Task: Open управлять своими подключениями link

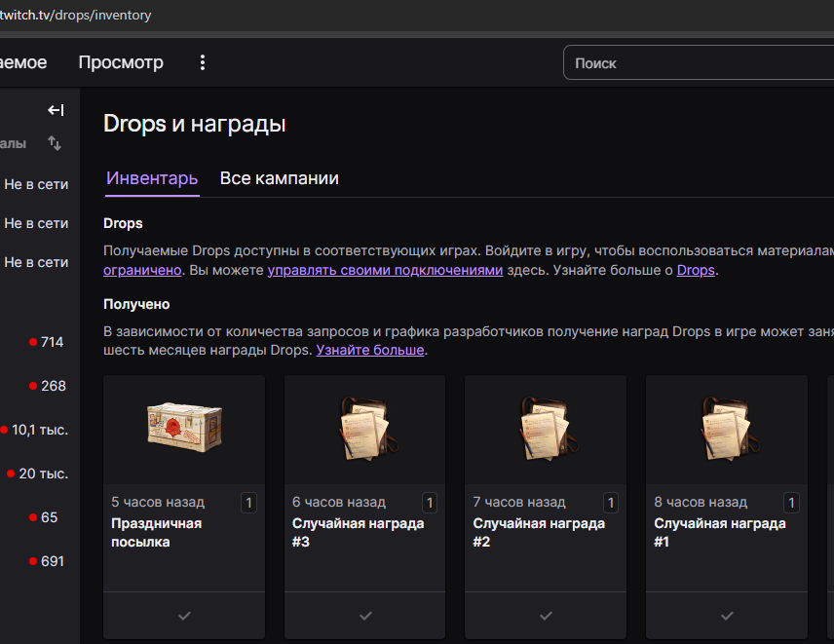Action: tap(385, 270)
